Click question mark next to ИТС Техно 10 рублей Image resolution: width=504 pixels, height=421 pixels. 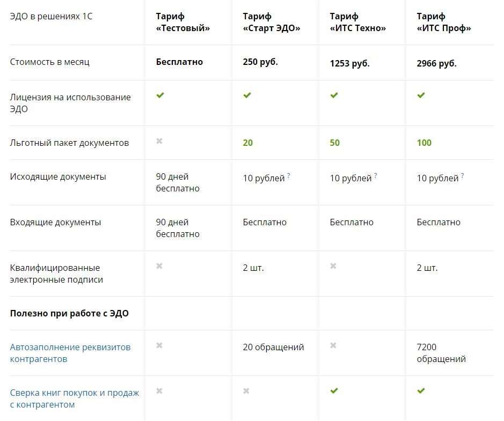click(375, 175)
